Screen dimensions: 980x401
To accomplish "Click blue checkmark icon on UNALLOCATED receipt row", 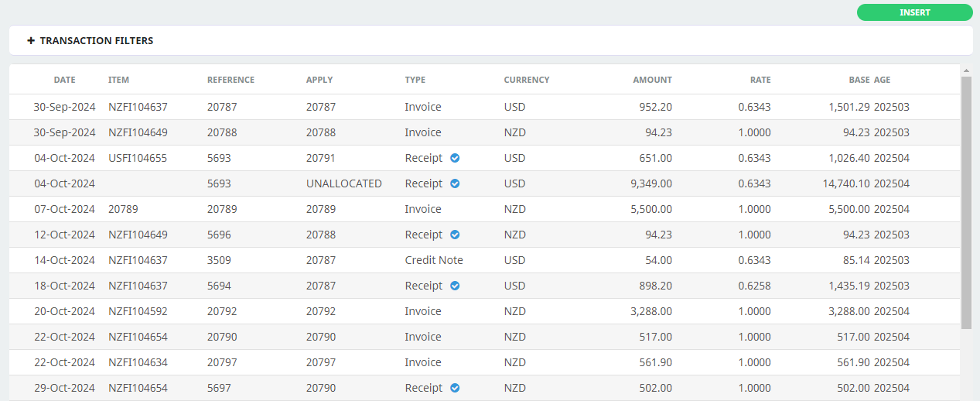I will [455, 183].
